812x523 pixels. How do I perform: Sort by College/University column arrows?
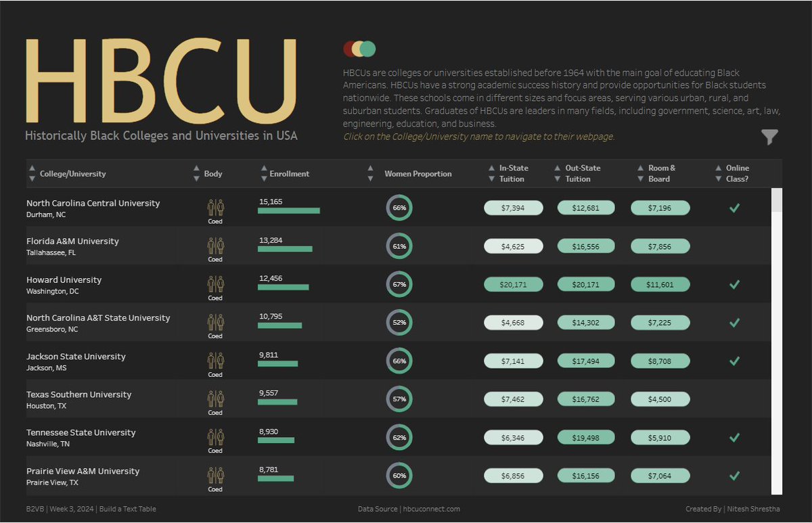coord(32,173)
